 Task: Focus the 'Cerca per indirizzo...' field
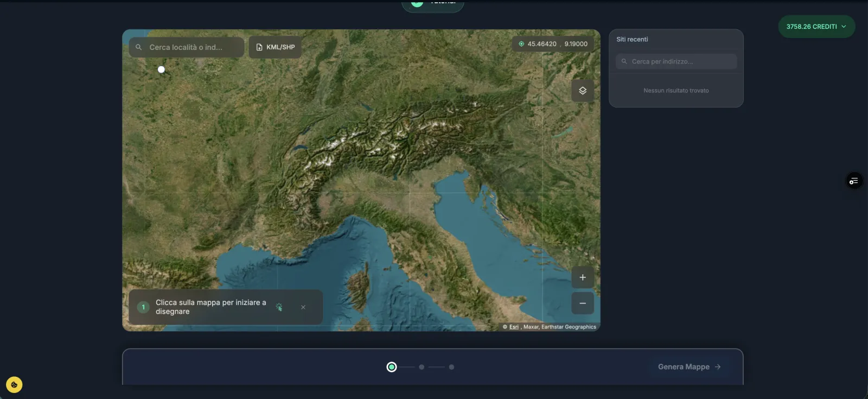676,61
